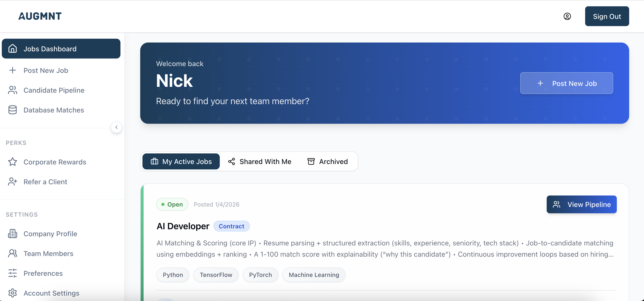Click the AI Developer job title

pyautogui.click(x=183, y=226)
